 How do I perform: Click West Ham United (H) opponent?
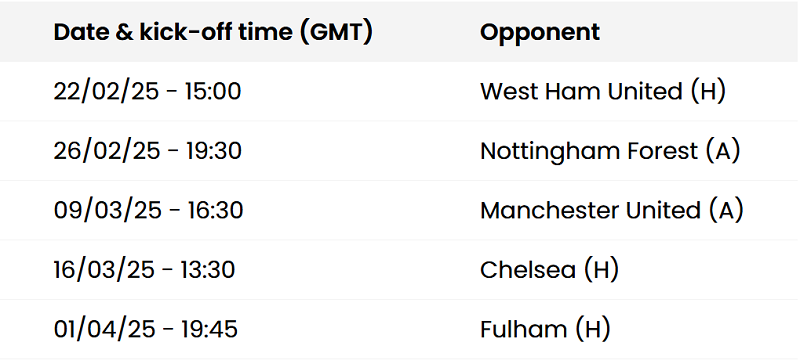coord(603,92)
